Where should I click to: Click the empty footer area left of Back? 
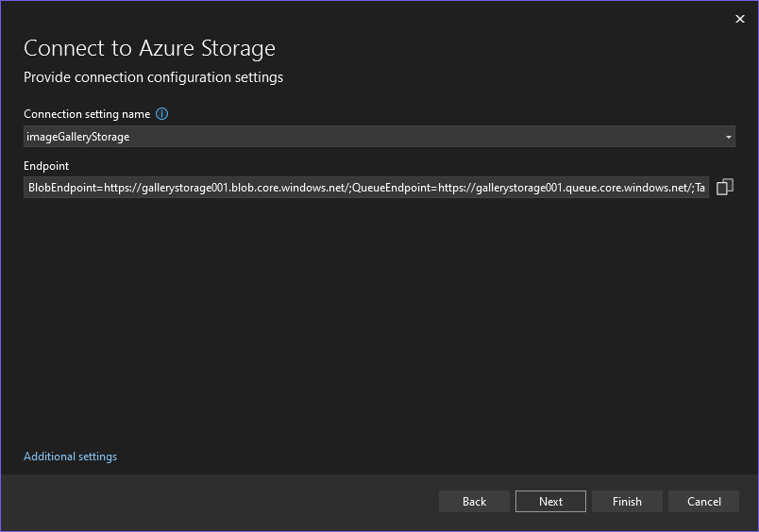(217, 502)
